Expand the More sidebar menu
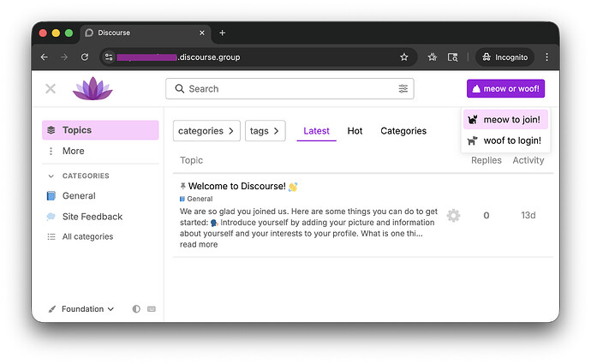This screenshot has height=364, width=591. point(100,151)
